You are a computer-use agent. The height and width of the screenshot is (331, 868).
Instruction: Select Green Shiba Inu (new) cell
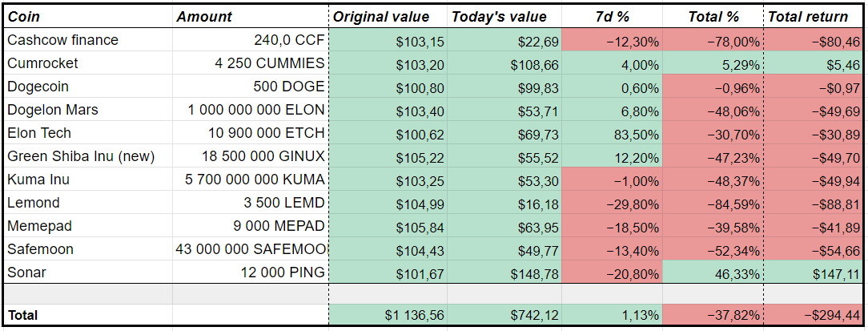(x=87, y=156)
